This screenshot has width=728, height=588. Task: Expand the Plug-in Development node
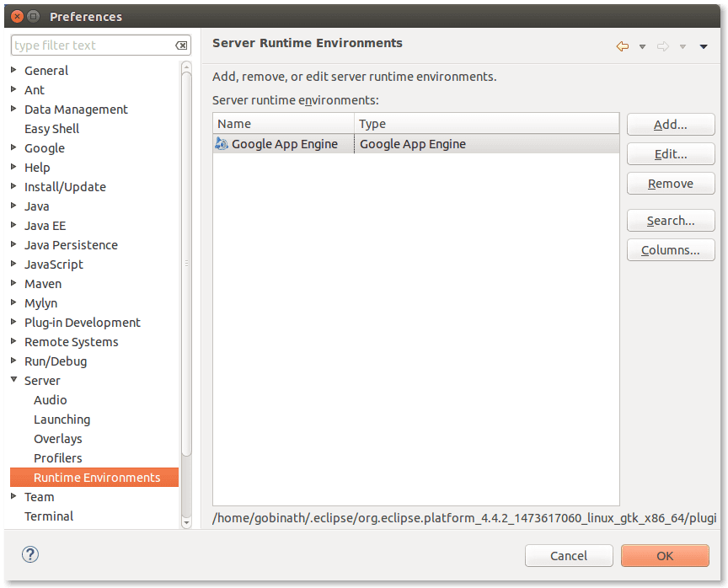(14, 322)
